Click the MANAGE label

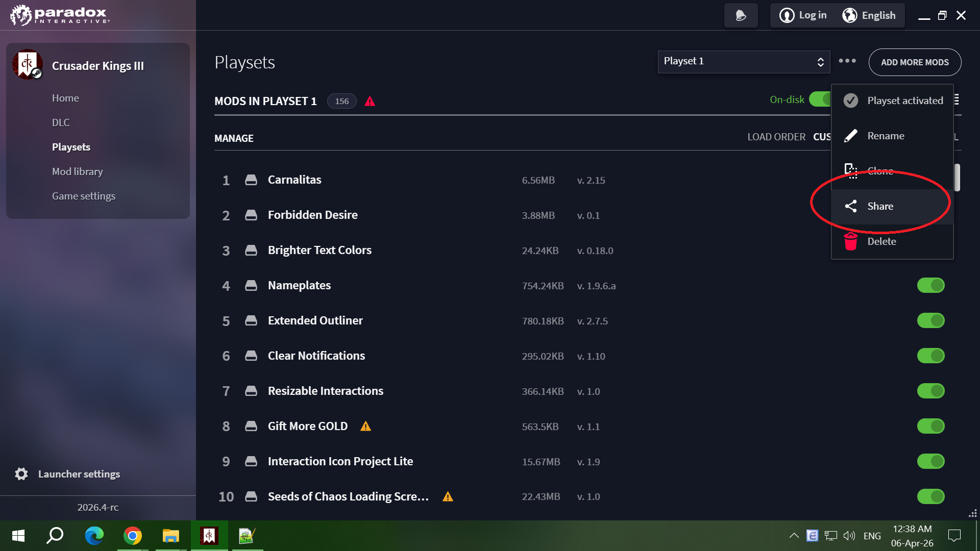click(234, 138)
